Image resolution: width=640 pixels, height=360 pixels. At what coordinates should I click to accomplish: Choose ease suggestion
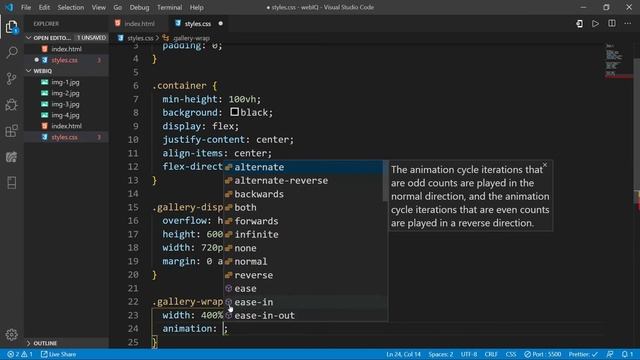point(303,288)
